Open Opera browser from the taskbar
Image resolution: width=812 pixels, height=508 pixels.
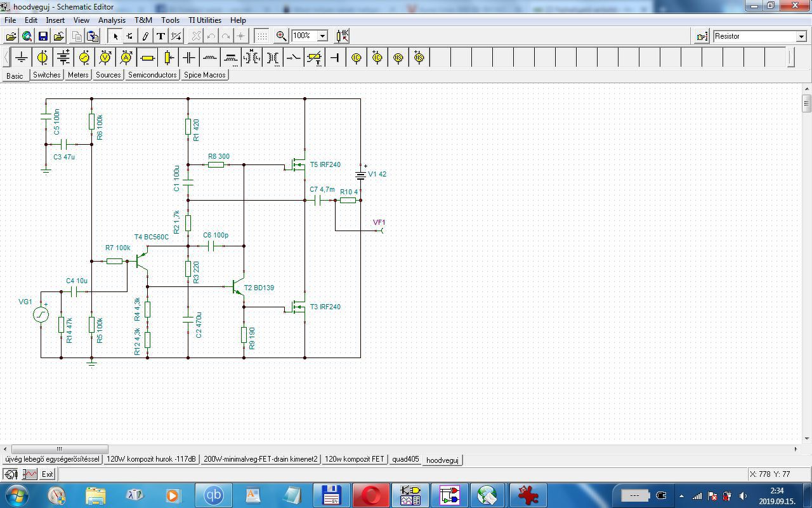(x=370, y=495)
